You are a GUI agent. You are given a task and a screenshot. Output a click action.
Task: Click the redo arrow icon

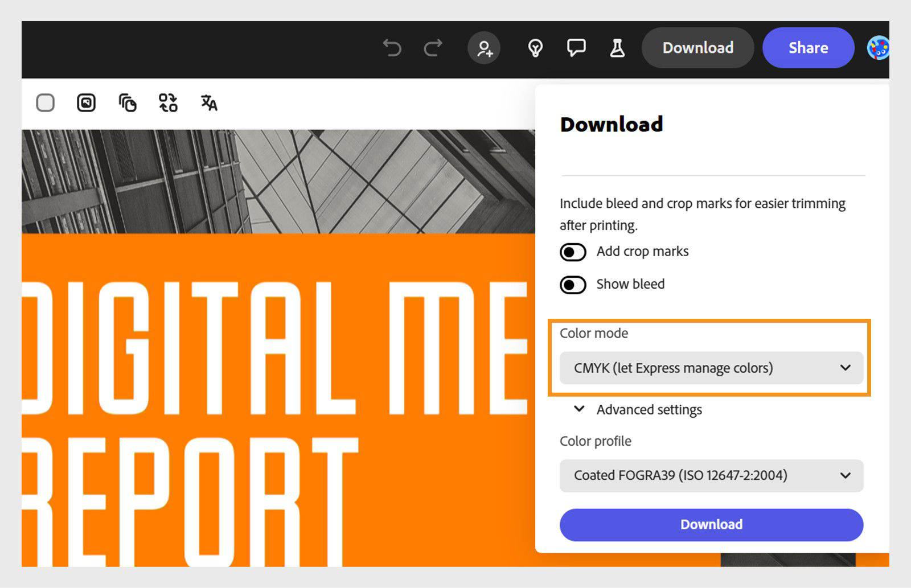pyautogui.click(x=433, y=48)
